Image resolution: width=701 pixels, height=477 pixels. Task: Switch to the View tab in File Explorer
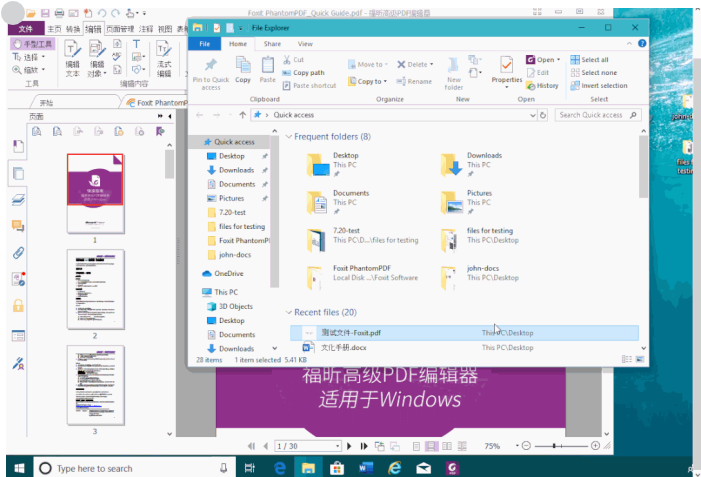pyautogui.click(x=305, y=44)
